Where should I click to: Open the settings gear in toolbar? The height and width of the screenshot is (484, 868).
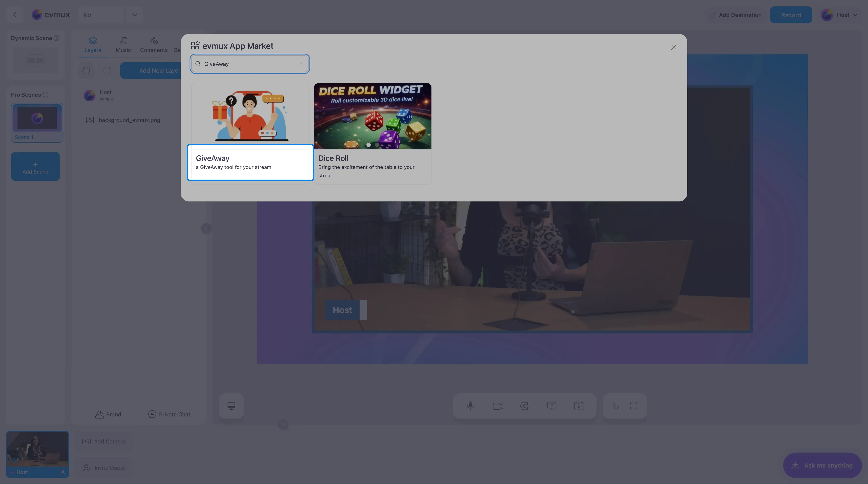[525, 406]
